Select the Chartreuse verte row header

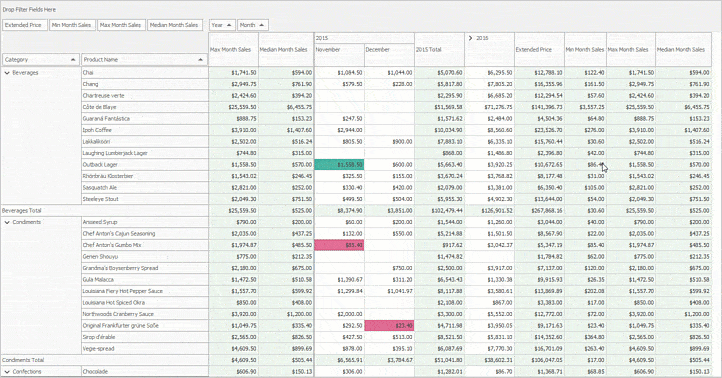point(145,96)
